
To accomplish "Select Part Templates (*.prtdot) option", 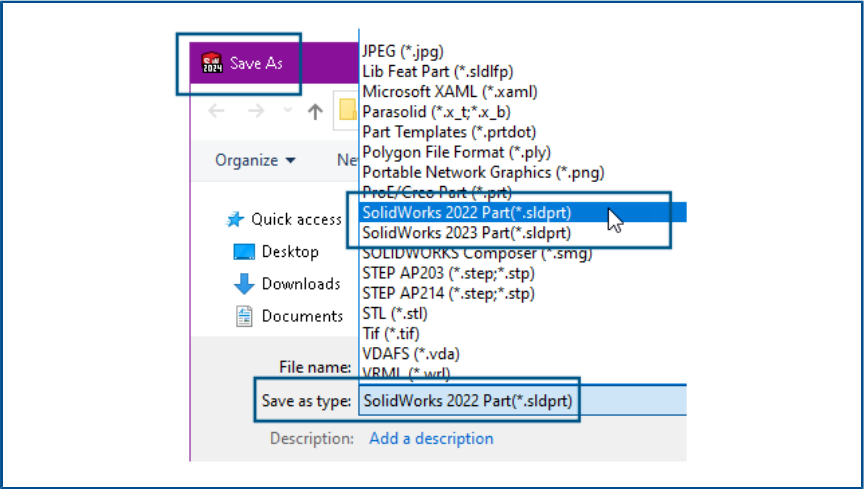I will [435, 131].
